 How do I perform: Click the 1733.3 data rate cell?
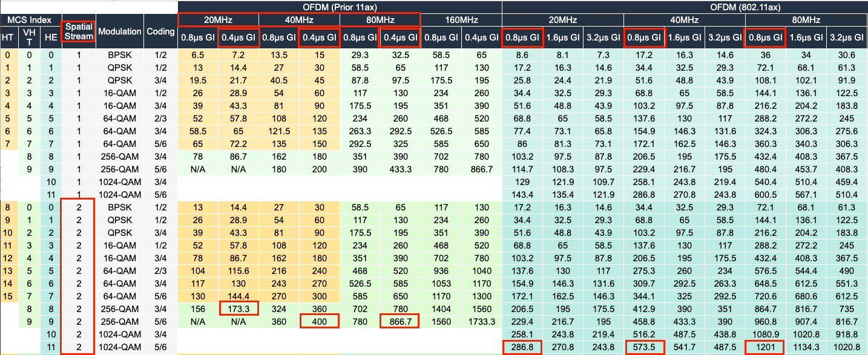[481, 321]
